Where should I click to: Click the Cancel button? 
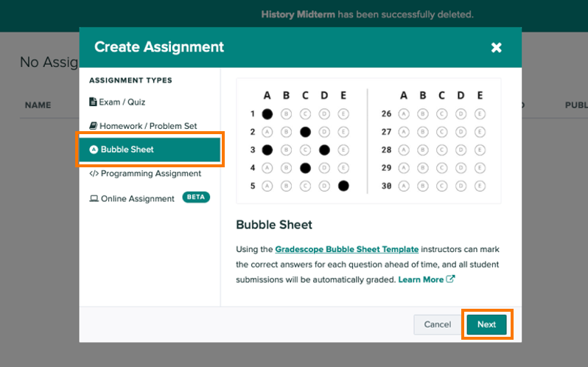tap(437, 325)
